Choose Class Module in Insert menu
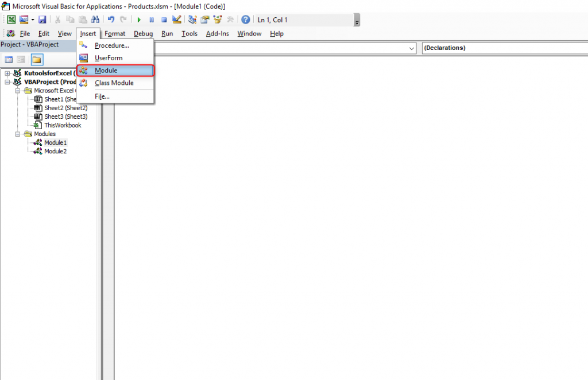Image resolution: width=588 pixels, height=380 pixels. click(114, 83)
